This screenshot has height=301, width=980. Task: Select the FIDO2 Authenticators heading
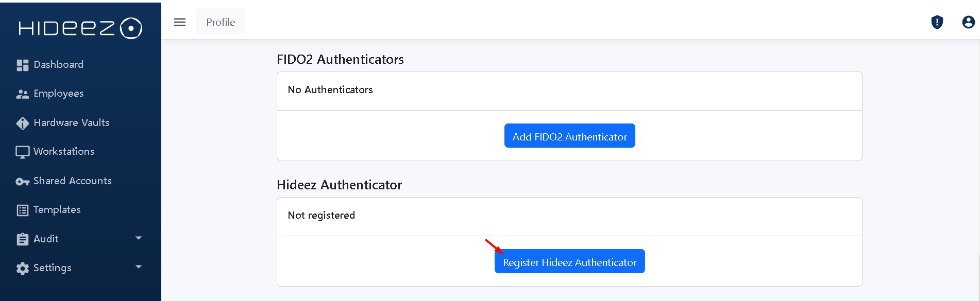point(340,60)
